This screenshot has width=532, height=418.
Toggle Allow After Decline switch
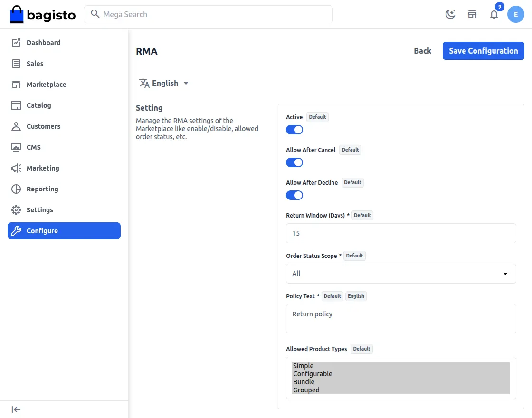click(x=294, y=195)
